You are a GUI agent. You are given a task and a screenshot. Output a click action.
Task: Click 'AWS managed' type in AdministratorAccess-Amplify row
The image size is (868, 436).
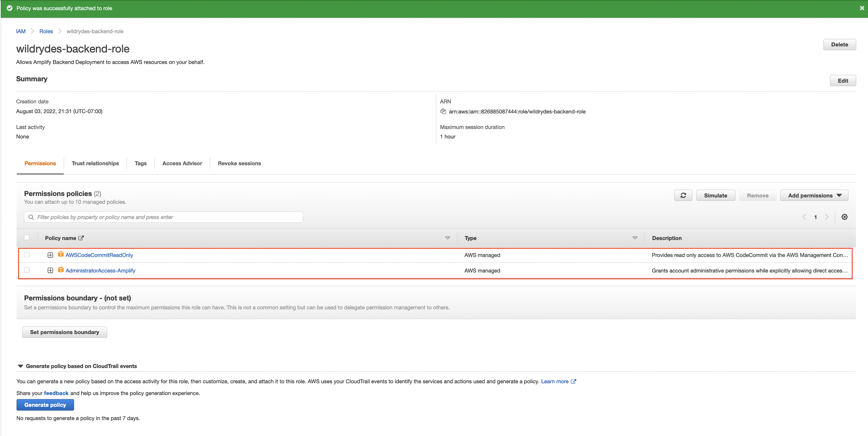[x=482, y=271]
